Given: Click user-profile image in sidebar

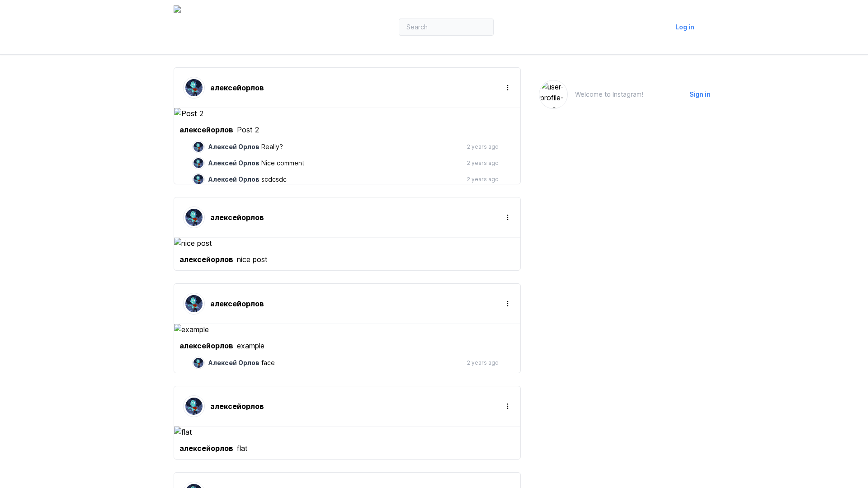Looking at the screenshot, I should pyautogui.click(x=553, y=94).
